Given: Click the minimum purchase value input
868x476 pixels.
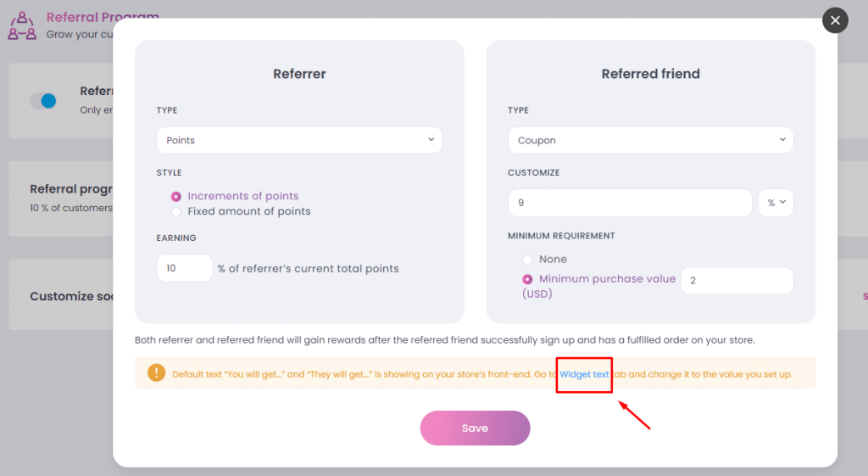Looking at the screenshot, I should click(737, 281).
